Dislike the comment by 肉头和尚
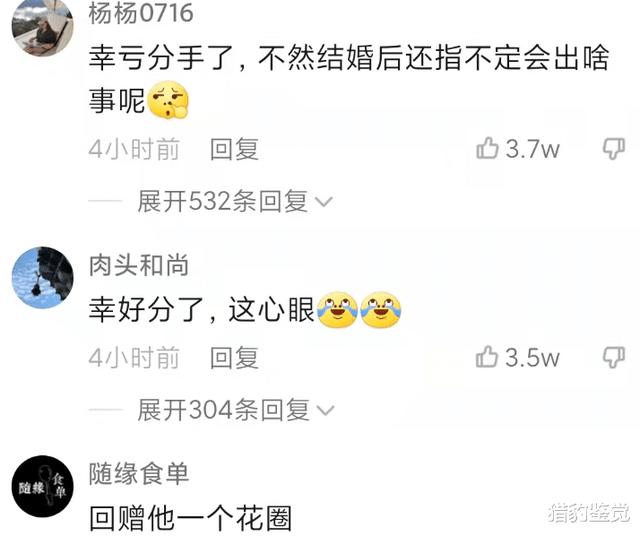Screen dimensions: 640x536 click(614, 357)
